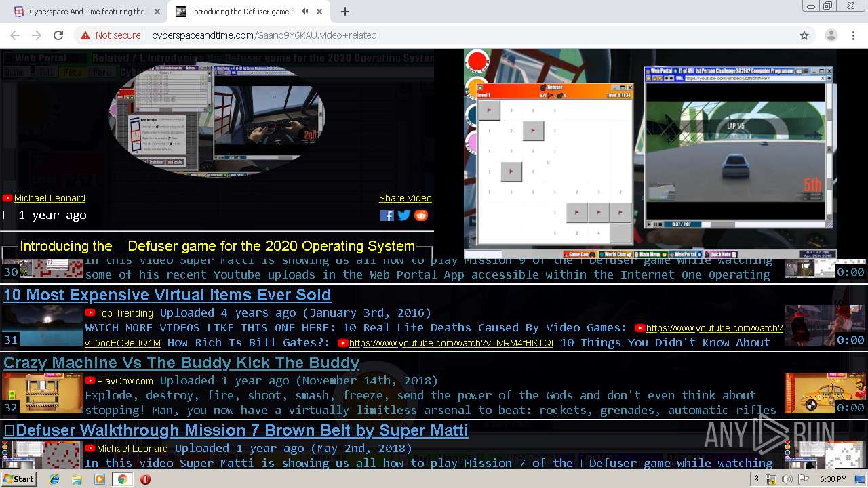The image size is (868, 488).
Task: Open the network icon in the system tray
Action: click(x=771, y=479)
